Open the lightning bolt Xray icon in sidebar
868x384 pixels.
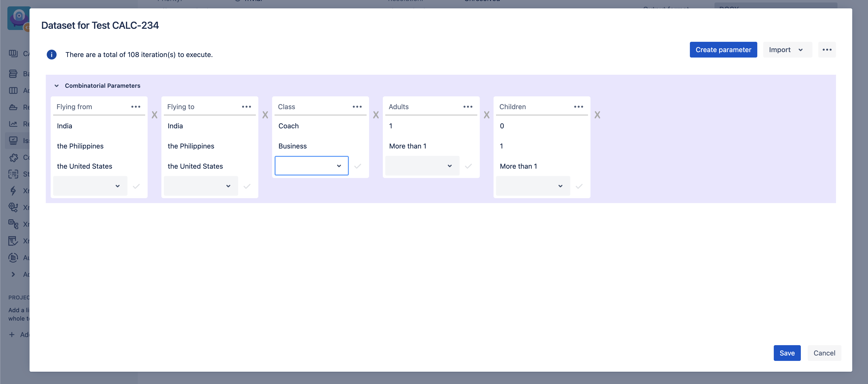pos(13,191)
